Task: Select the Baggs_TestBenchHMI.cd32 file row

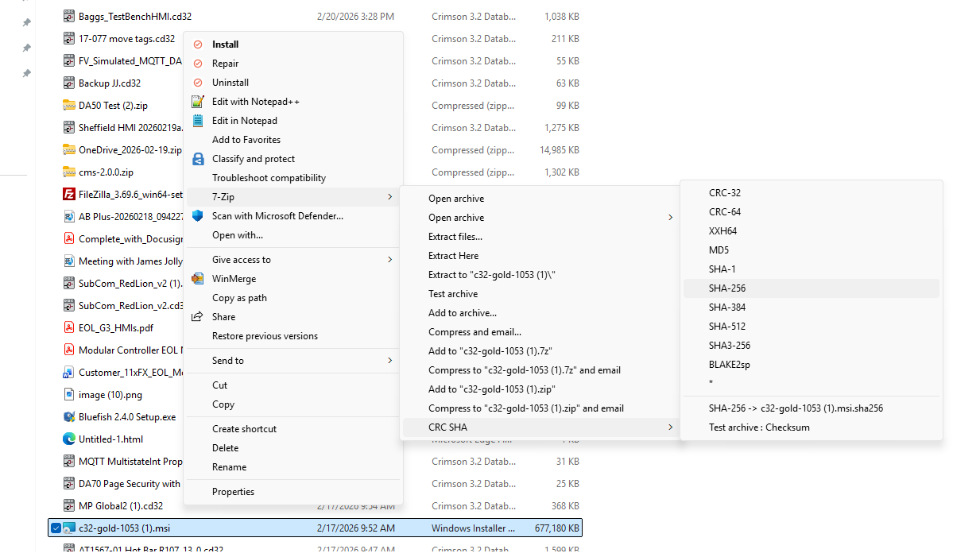Action: 135,17
